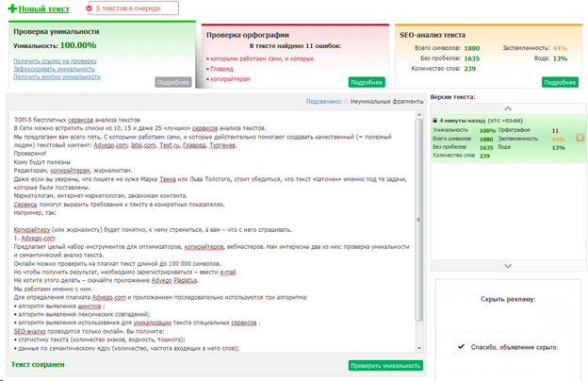Click 'Получить кнопку уникальности' link

(x=57, y=76)
